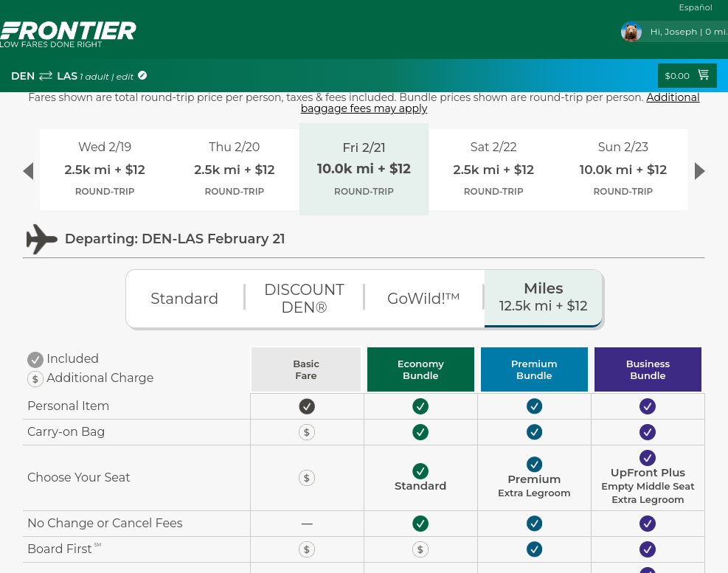
Task: Click Business Bundle UpFront Plus checkmark
Action: [647, 458]
